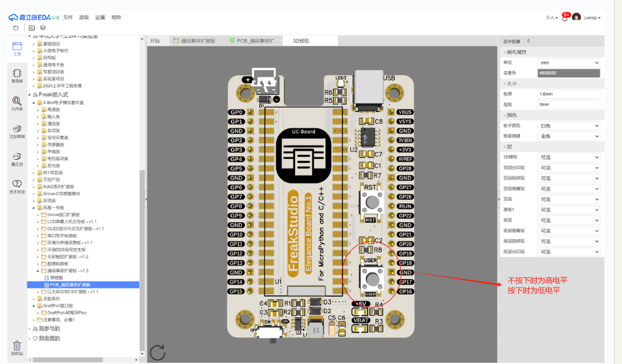Open the 文件 menu

click(x=68, y=17)
